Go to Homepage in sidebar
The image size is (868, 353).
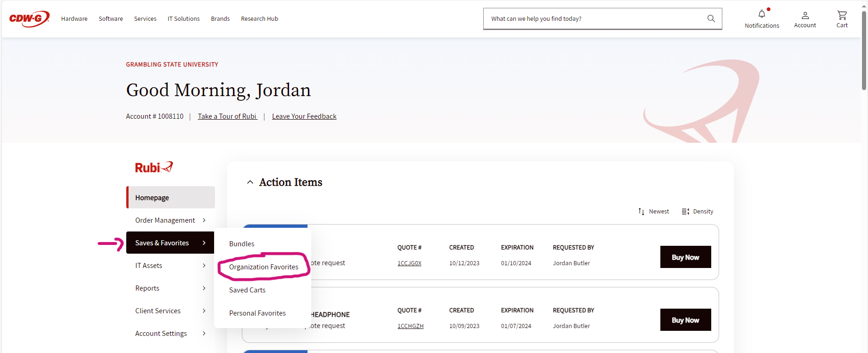pyautogui.click(x=171, y=197)
